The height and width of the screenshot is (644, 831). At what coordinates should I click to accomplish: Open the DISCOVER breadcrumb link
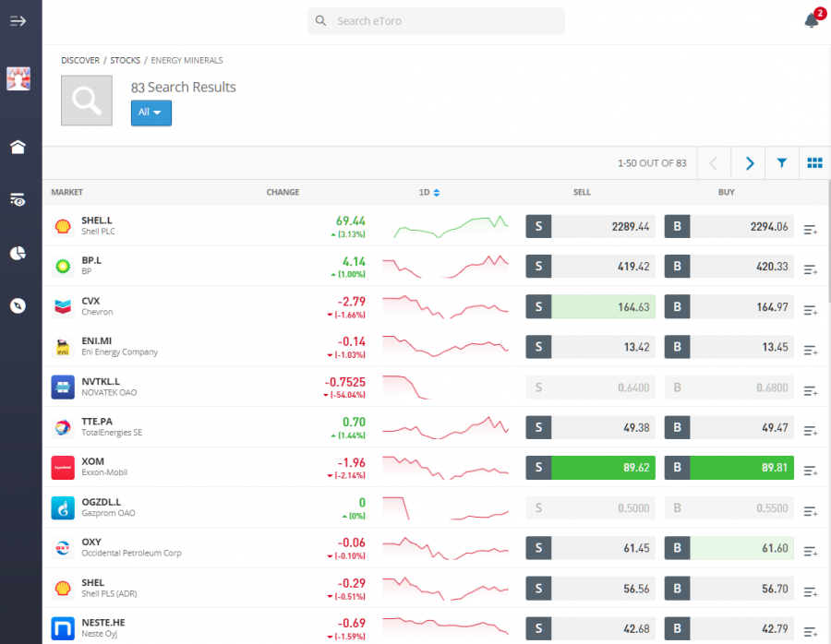coord(80,60)
